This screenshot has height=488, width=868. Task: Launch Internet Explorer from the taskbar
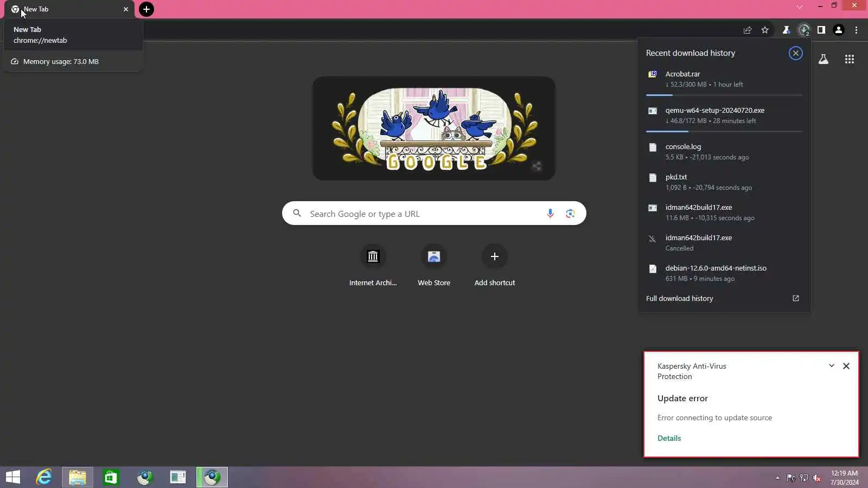(44, 477)
